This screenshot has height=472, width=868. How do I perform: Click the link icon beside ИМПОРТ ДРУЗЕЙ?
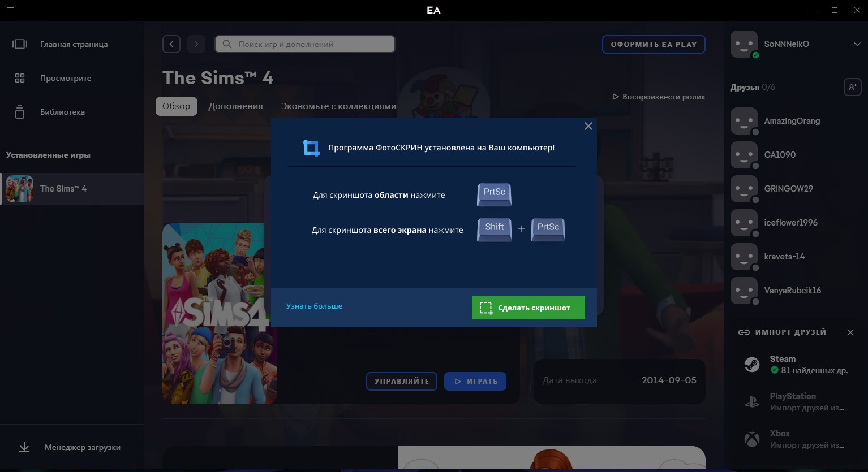[x=744, y=332]
